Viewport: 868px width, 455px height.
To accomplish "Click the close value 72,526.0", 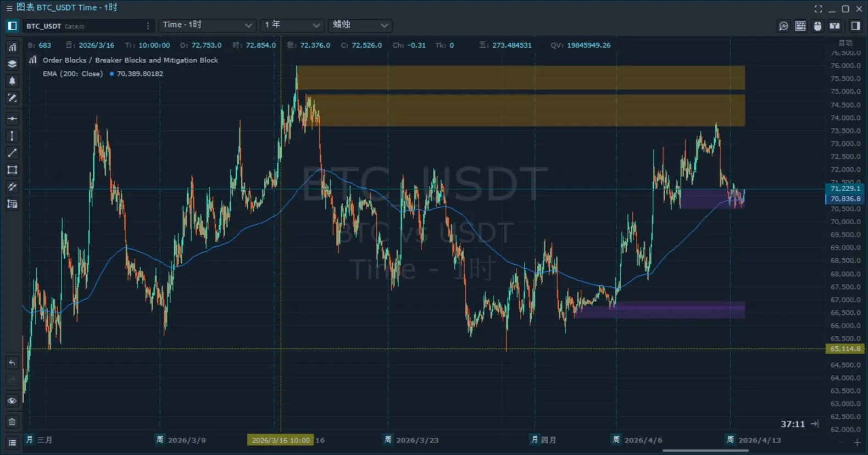I will [x=366, y=45].
